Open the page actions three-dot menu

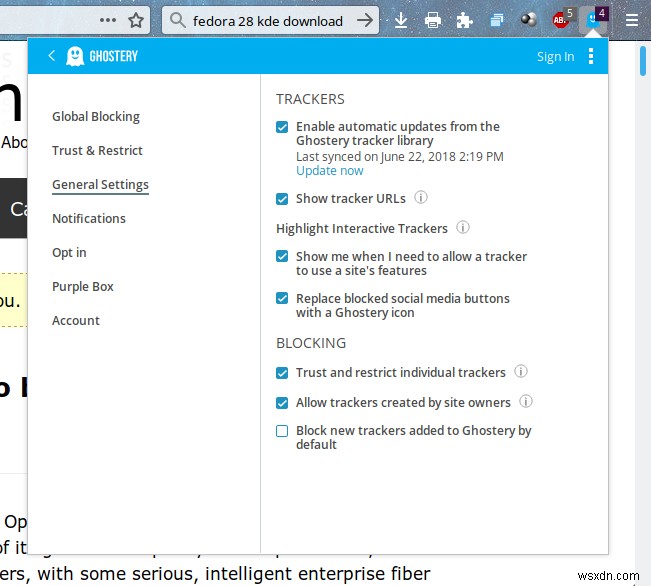(x=108, y=20)
